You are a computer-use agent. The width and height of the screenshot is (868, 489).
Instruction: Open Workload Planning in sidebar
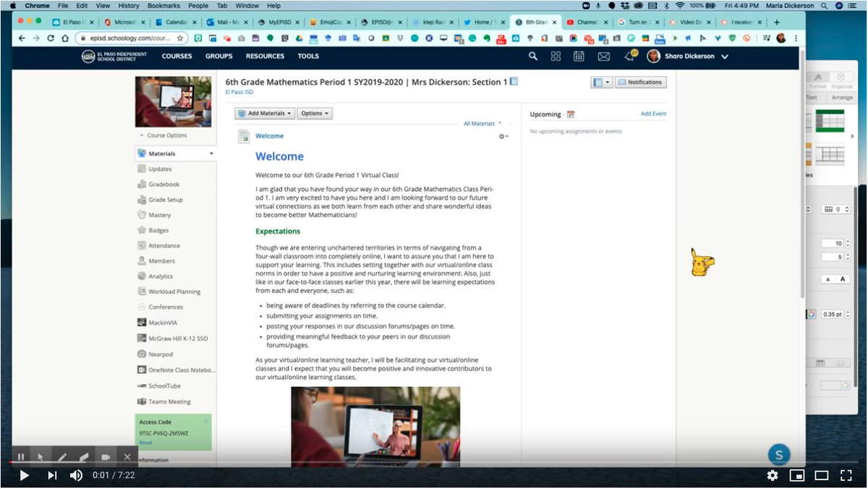tap(176, 292)
